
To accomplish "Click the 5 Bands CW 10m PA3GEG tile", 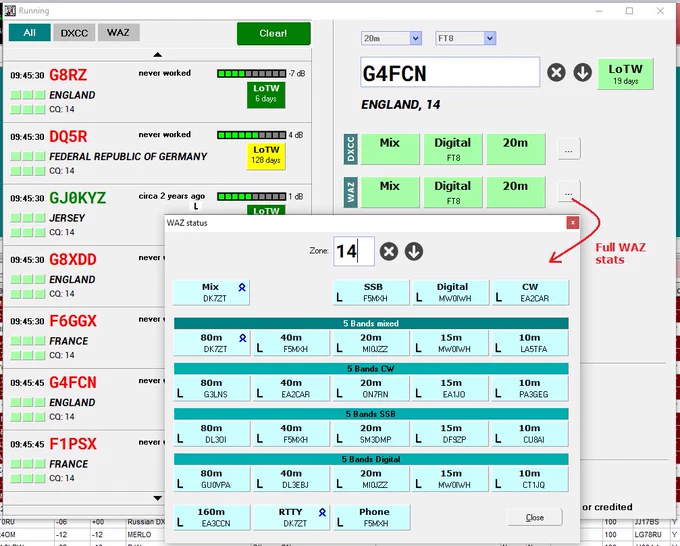I will (x=530, y=388).
